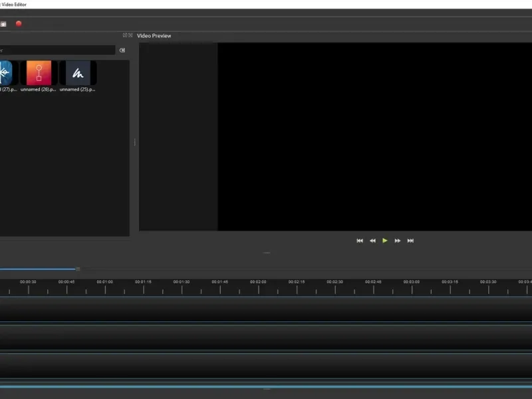532x399 pixels.
Task: Select the unnamed (25) signature thumbnail
Action: point(78,73)
